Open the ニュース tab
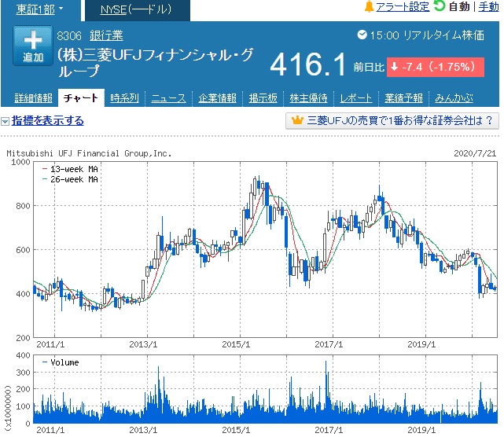 coord(168,98)
